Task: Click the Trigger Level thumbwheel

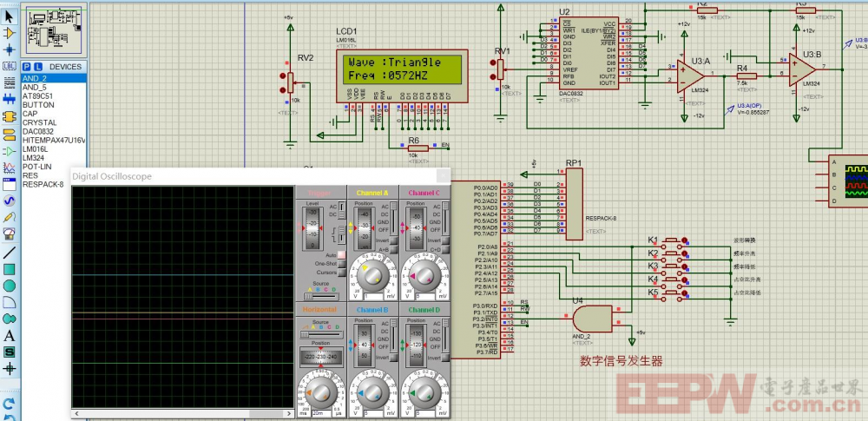Action: click(312, 228)
